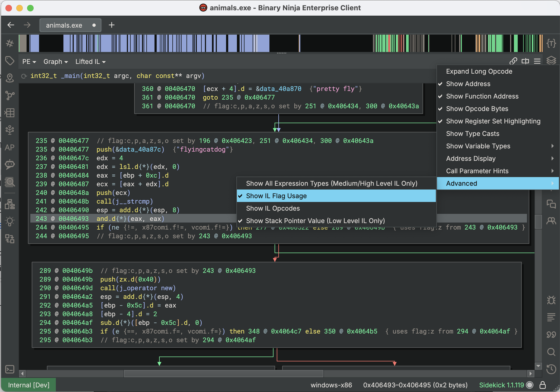
Task: Click the Sidekick status indicator circle
Action: coord(530,385)
